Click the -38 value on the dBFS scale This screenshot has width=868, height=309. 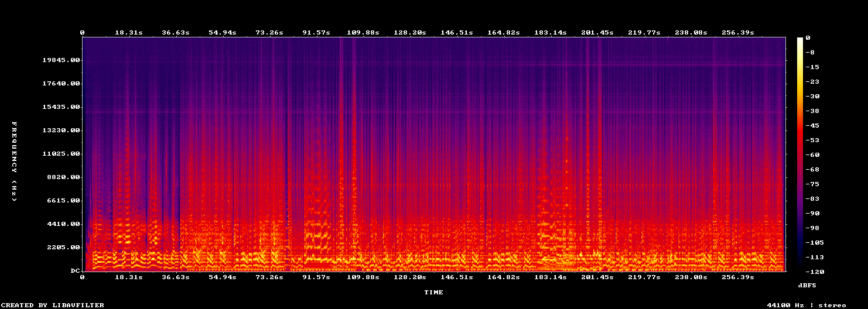pos(812,111)
